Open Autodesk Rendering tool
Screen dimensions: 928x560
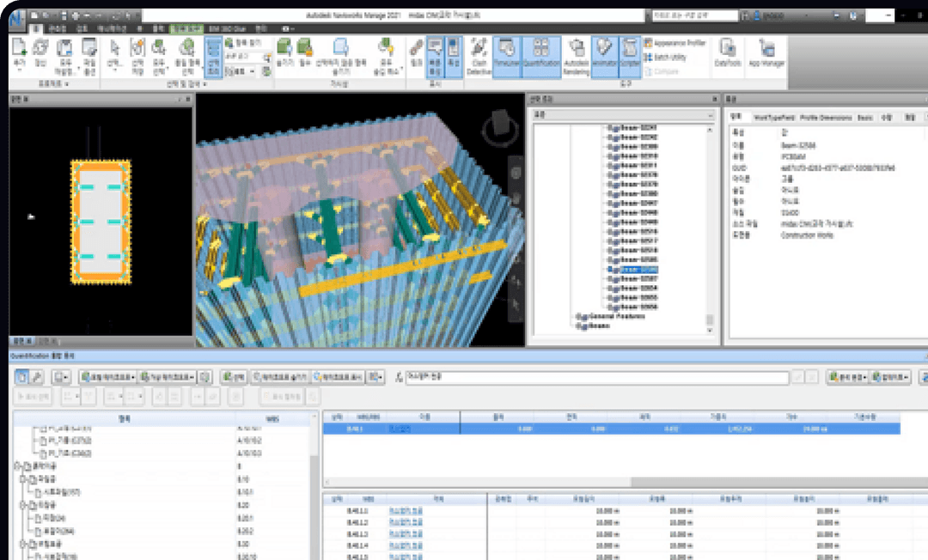[x=576, y=57]
